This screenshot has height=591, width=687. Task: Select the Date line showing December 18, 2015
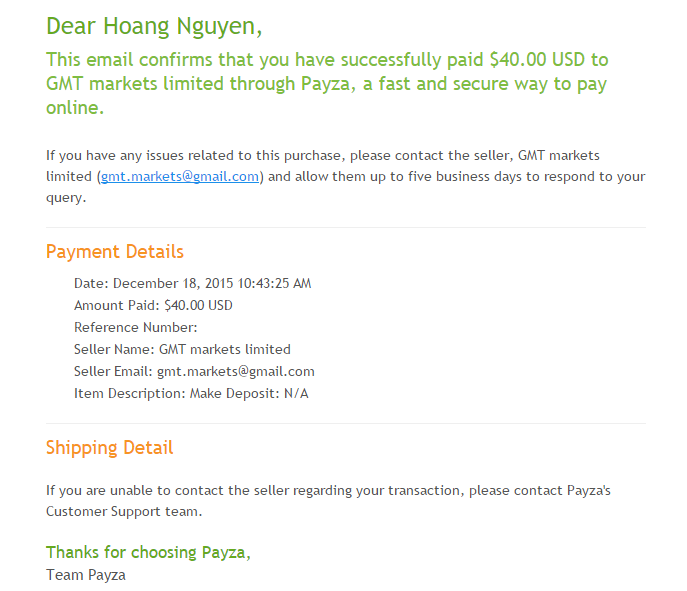[x=192, y=283]
